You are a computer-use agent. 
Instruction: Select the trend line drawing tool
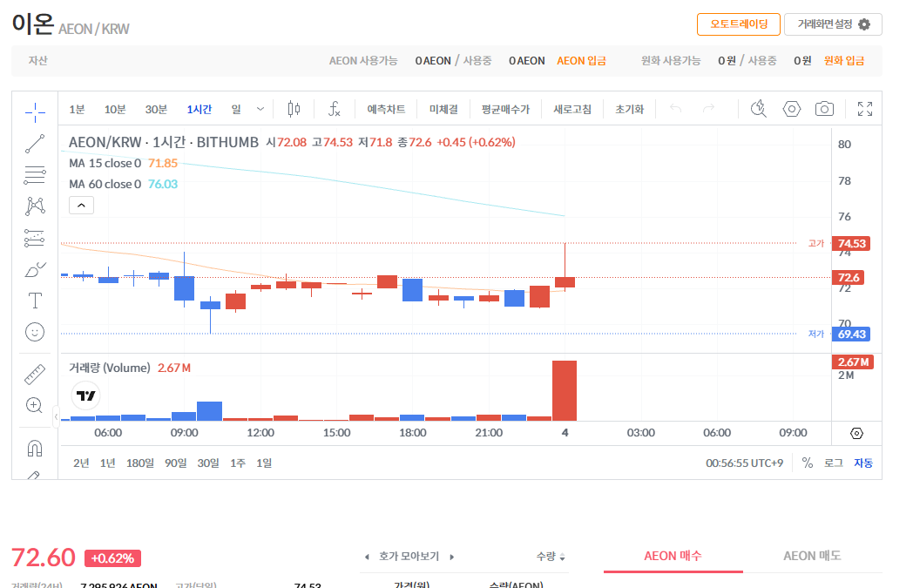(x=35, y=143)
